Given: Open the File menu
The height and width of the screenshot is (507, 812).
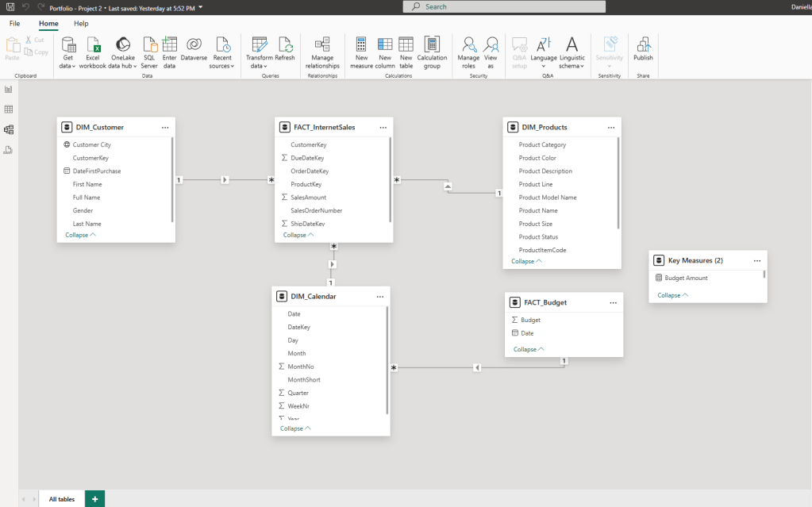Looking at the screenshot, I should click(14, 24).
